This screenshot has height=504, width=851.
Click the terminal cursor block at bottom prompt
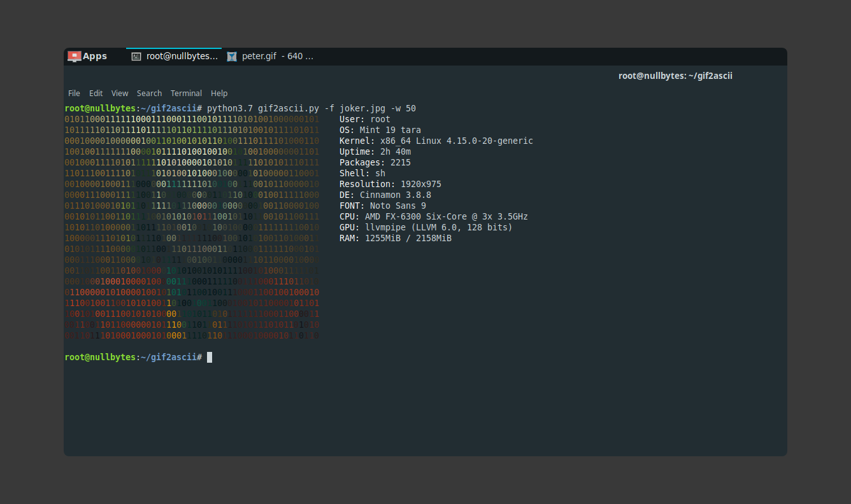210,357
